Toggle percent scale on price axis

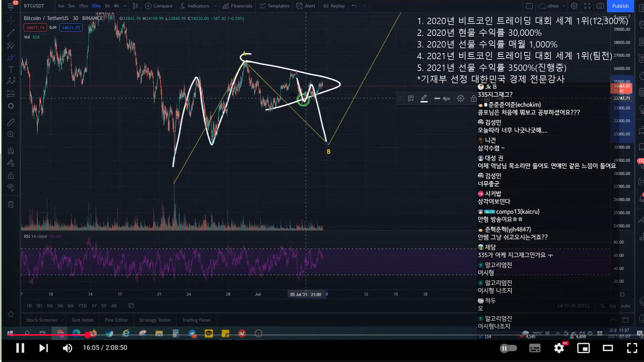pyautogui.click(x=602, y=306)
